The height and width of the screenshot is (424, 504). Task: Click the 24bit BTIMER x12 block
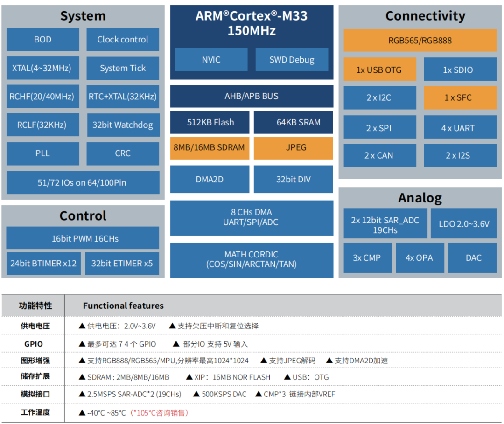click(43, 264)
